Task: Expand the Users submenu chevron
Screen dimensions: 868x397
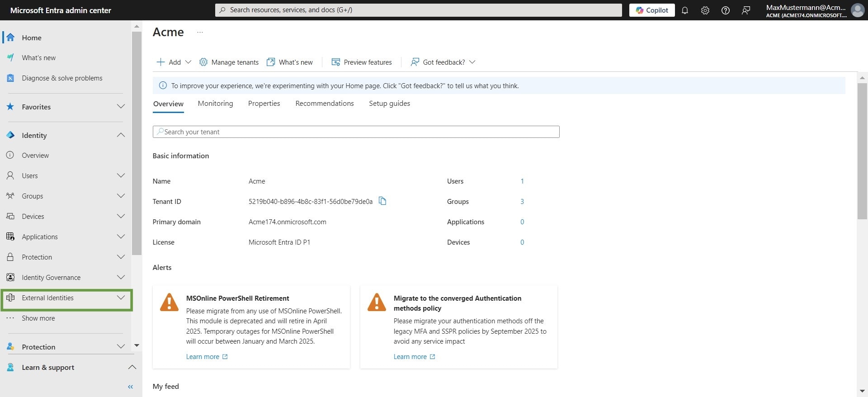Action: click(121, 175)
